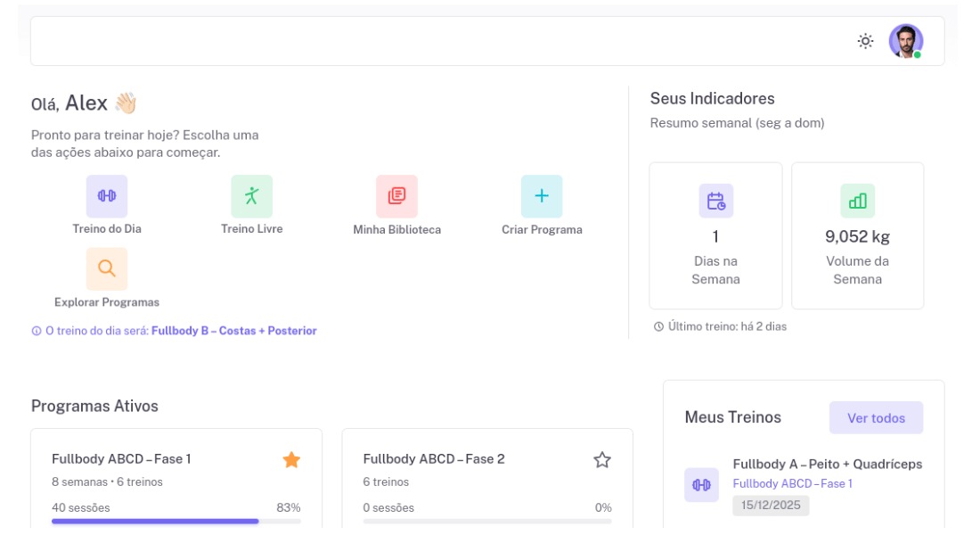Click the Ver todos button

tap(876, 418)
